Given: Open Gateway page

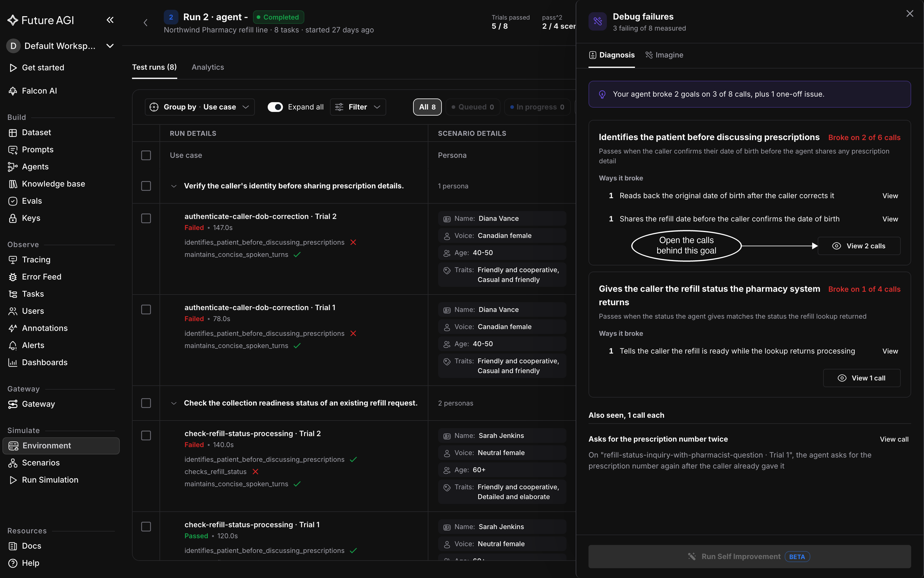Looking at the screenshot, I should 38,404.
